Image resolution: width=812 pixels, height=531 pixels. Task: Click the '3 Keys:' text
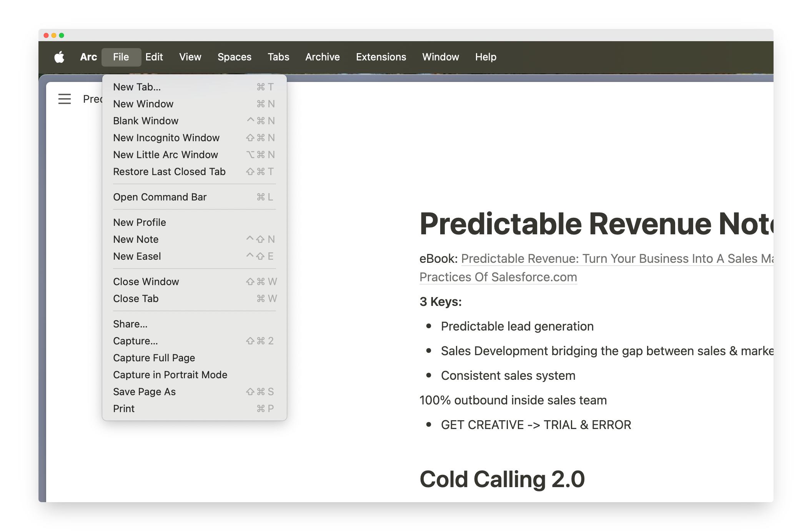(441, 302)
